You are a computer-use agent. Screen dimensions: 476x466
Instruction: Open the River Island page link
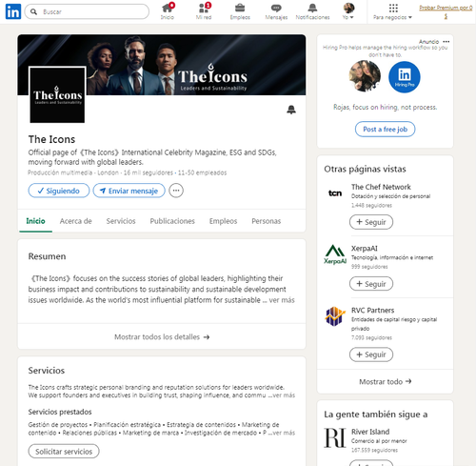(x=370, y=432)
